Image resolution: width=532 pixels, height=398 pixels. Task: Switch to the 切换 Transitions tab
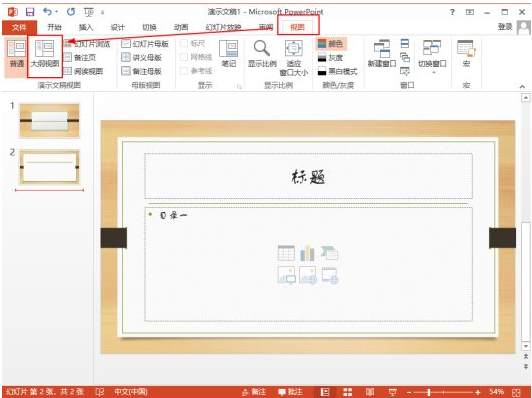pyautogui.click(x=149, y=27)
